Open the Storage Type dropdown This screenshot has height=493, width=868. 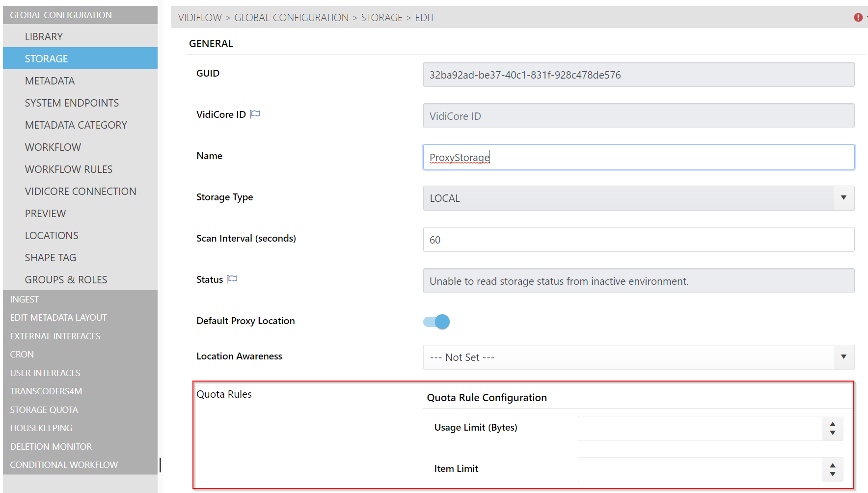coord(638,198)
